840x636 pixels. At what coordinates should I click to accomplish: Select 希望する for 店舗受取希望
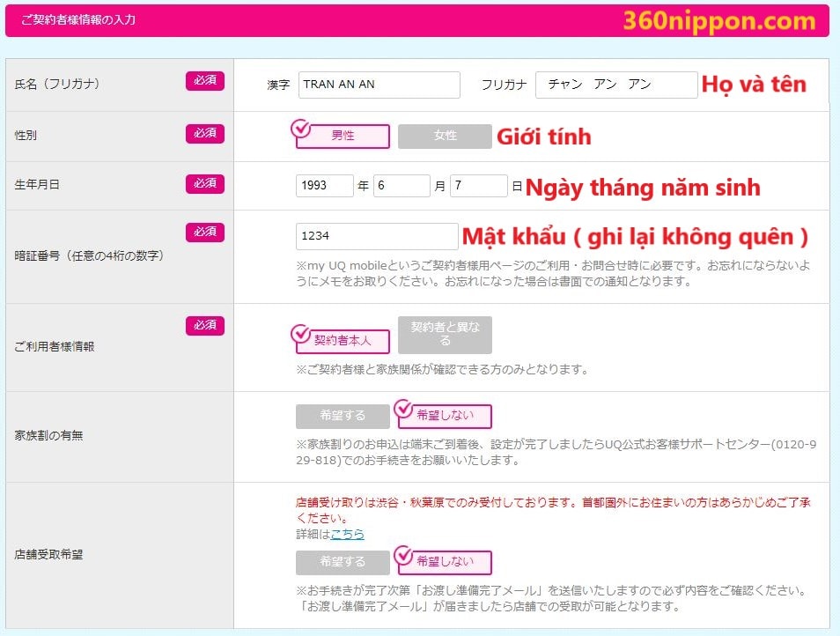(x=343, y=563)
